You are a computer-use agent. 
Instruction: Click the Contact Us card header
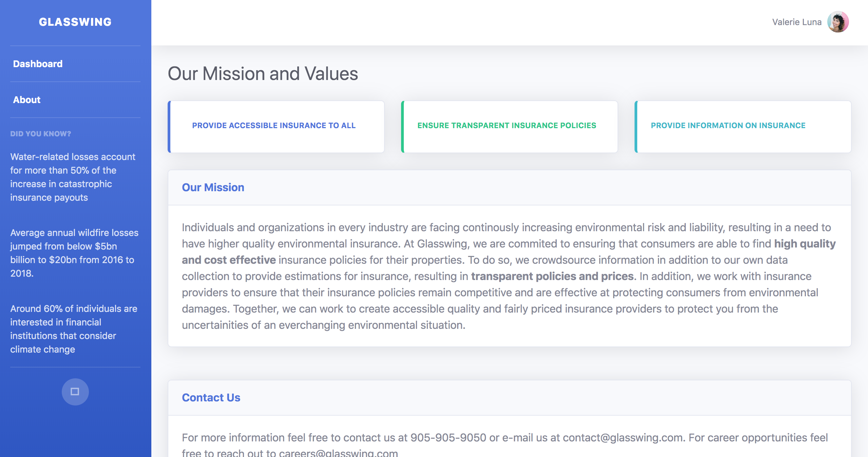pyautogui.click(x=211, y=398)
